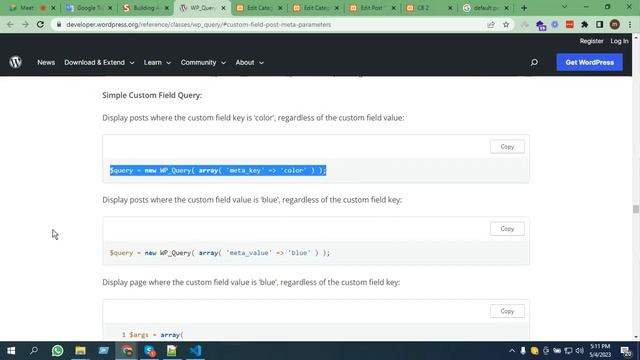The height and width of the screenshot is (360, 640).
Task: Click the taskbar clock showing 5:11 PM
Action: click(600, 351)
